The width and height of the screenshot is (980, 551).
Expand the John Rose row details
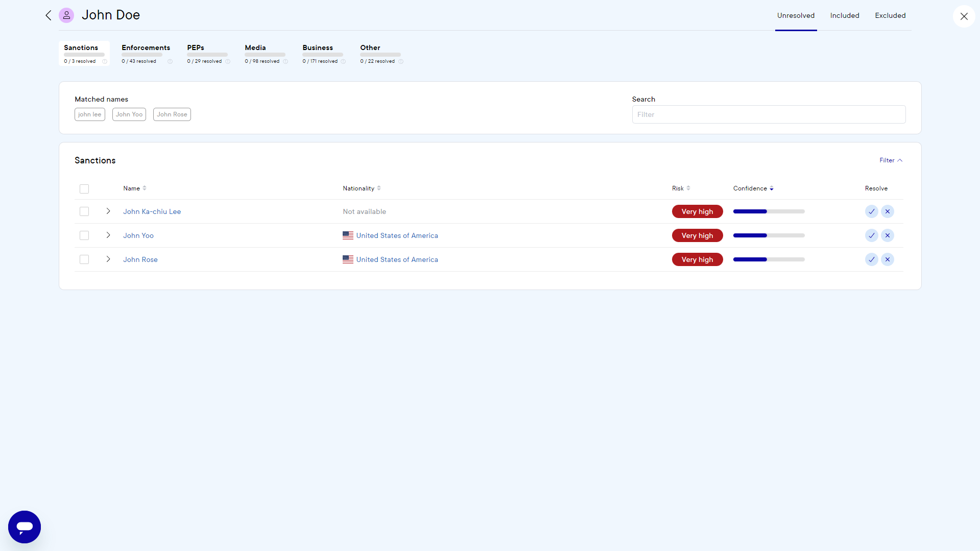tap(108, 259)
